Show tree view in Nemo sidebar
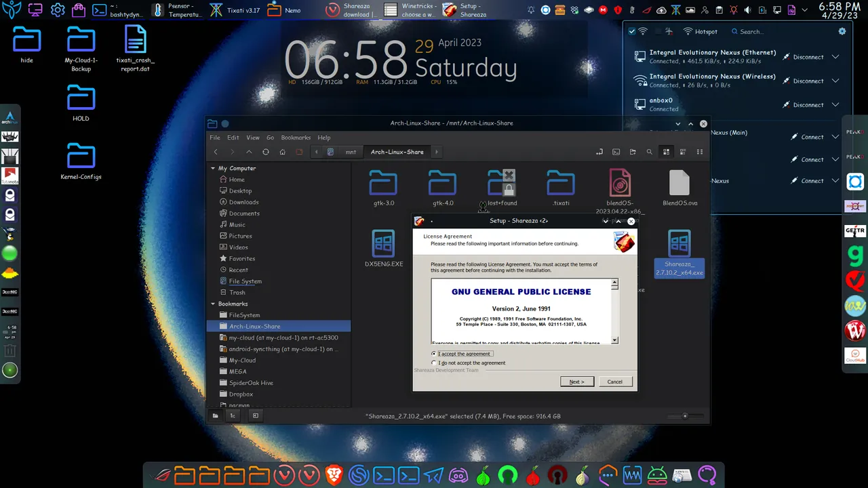The width and height of the screenshot is (868, 488). [x=233, y=415]
